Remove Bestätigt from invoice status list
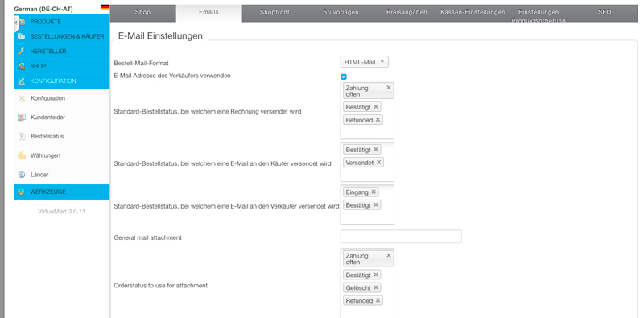 point(375,107)
